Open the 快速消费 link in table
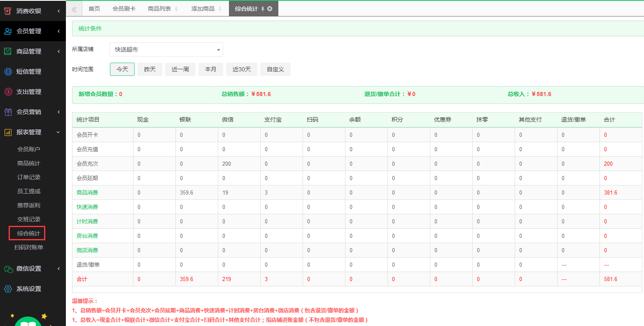The image size is (644, 326). [87, 207]
